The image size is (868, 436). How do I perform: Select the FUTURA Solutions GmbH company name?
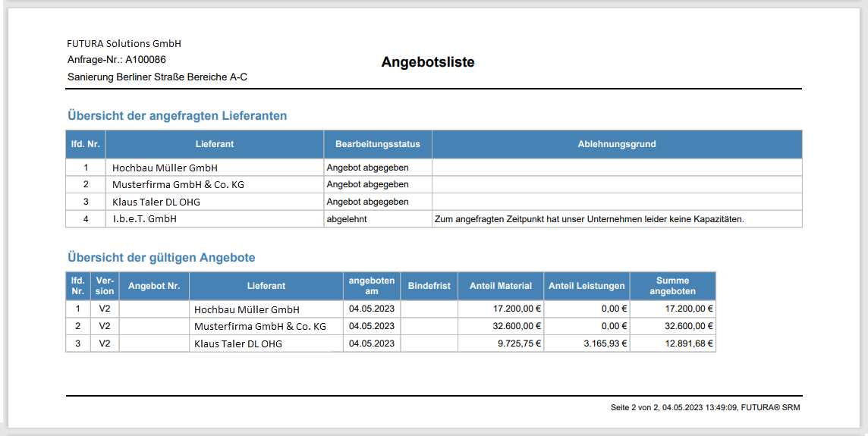[x=124, y=43]
